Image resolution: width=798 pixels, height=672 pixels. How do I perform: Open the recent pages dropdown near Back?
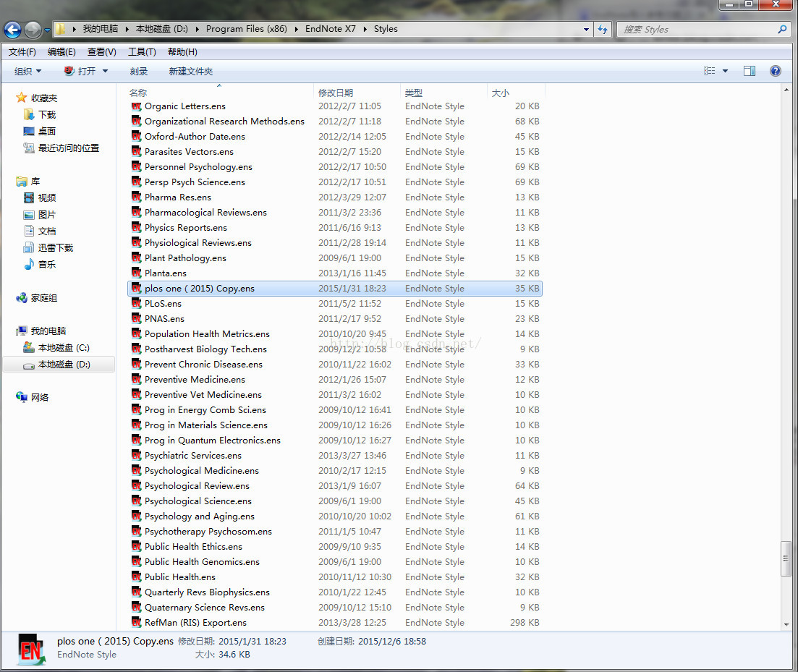(x=47, y=30)
